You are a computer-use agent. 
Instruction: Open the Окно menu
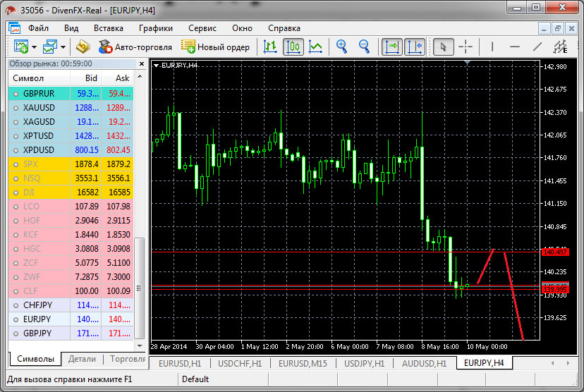click(x=242, y=28)
